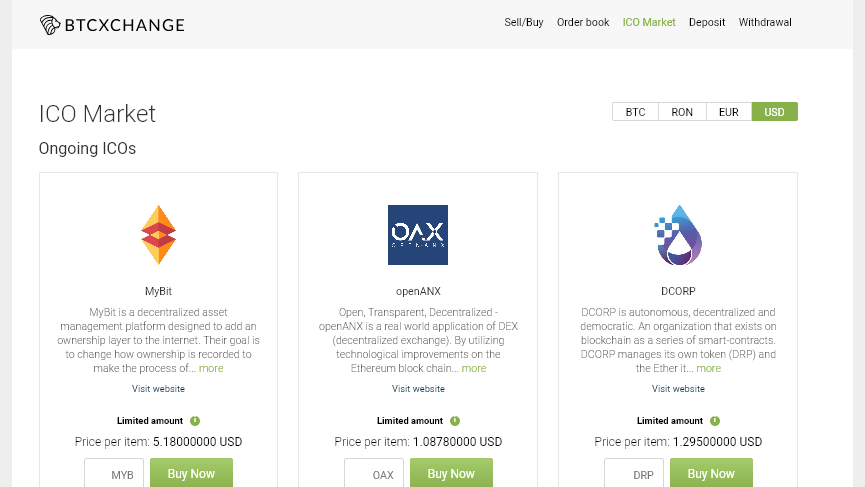865x487 pixels.
Task: Visit the MyBit website link
Action: pyautogui.click(x=158, y=389)
